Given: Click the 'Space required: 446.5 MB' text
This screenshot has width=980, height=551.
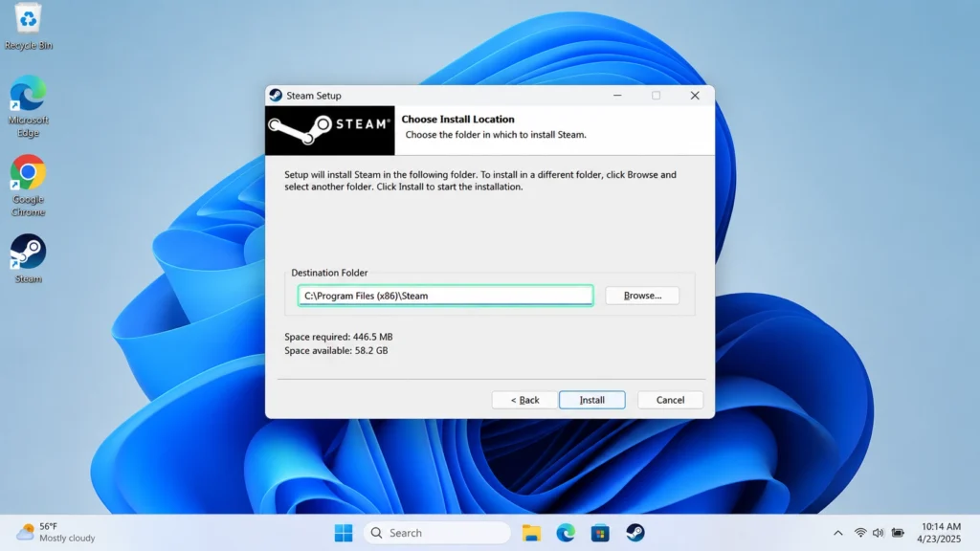Looking at the screenshot, I should pos(338,337).
